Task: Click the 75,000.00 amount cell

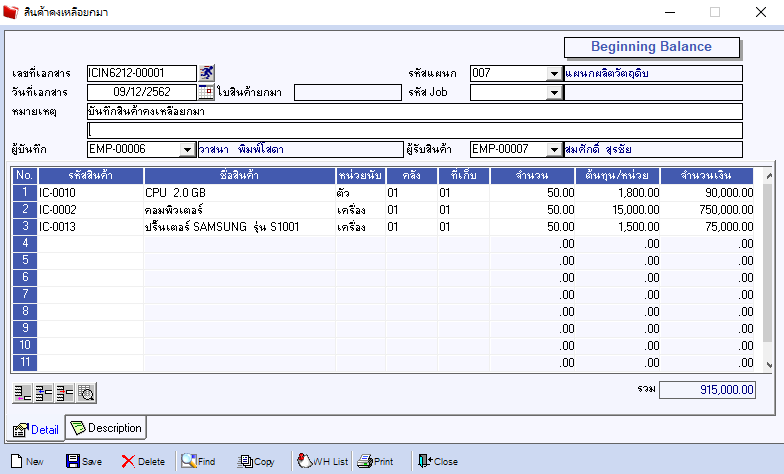Action: click(x=707, y=226)
